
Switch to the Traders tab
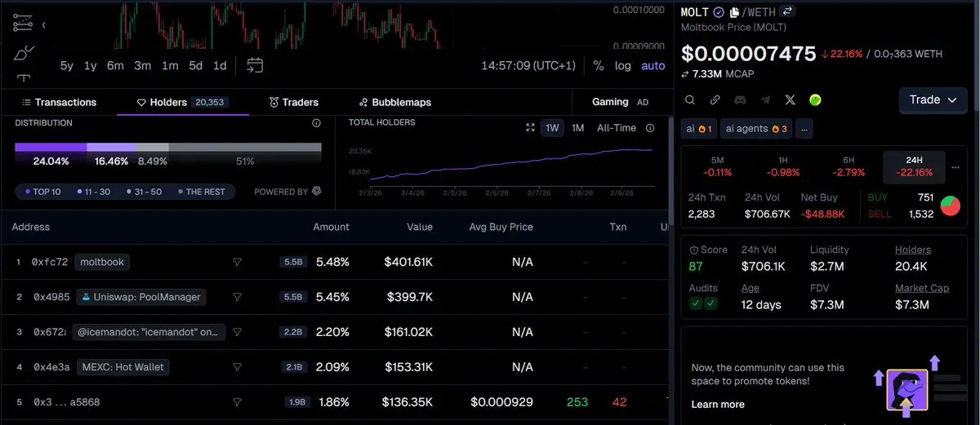click(294, 102)
